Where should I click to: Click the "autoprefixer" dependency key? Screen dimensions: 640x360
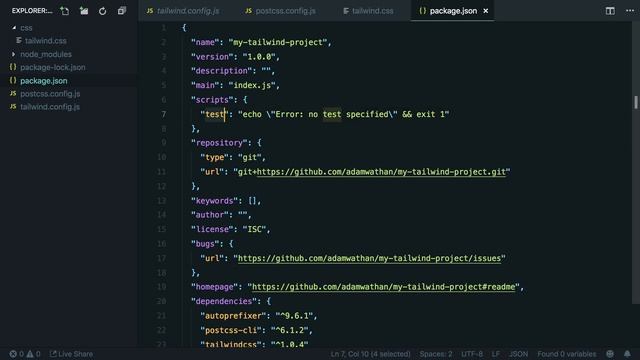(233, 316)
